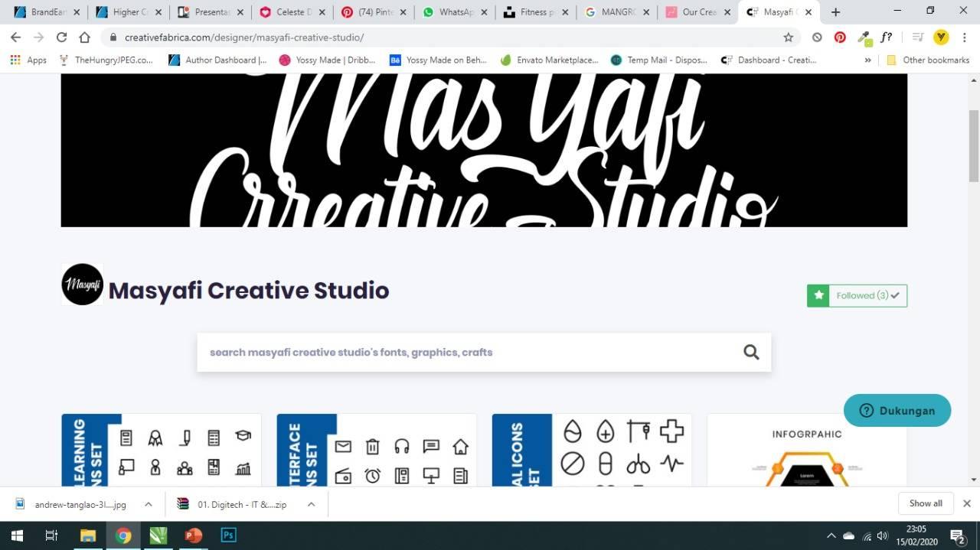
Task: Click the media control extension icon
Action: [918, 37]
